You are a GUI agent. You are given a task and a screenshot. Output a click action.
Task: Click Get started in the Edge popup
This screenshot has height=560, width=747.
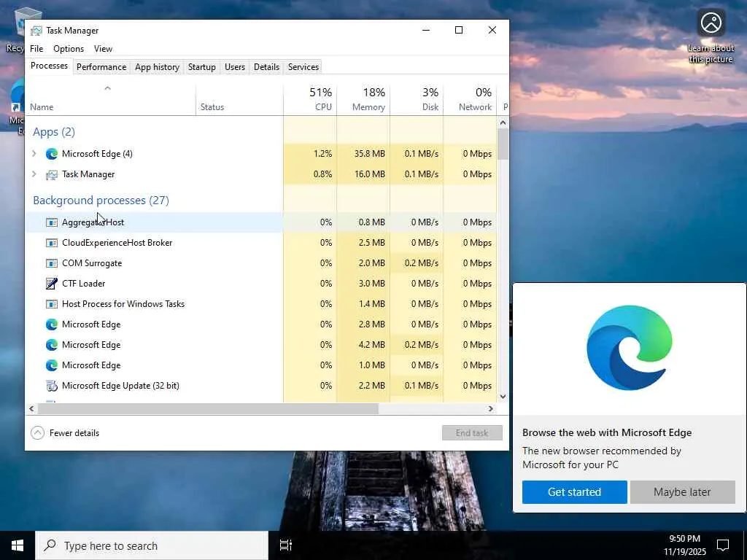(575, 492)
